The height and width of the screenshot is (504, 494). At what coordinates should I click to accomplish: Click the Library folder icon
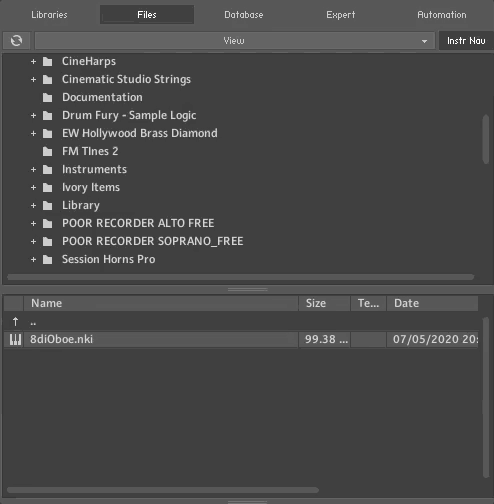48,206
